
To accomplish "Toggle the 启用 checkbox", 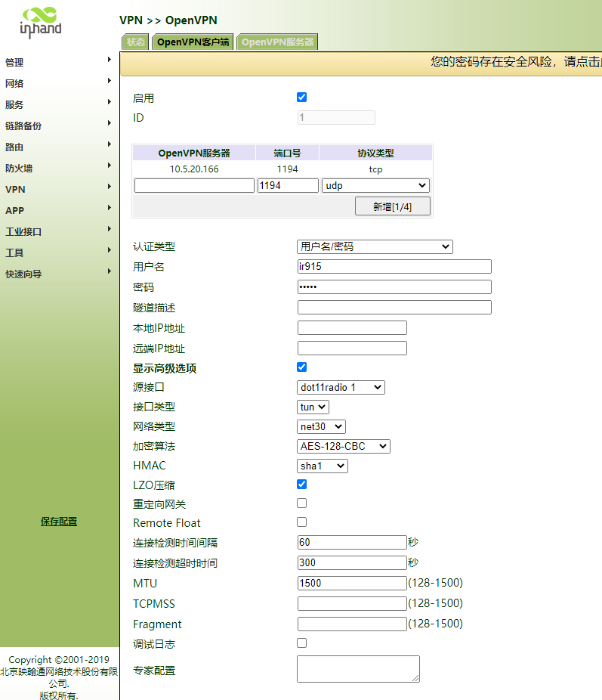I will point(302,98).
